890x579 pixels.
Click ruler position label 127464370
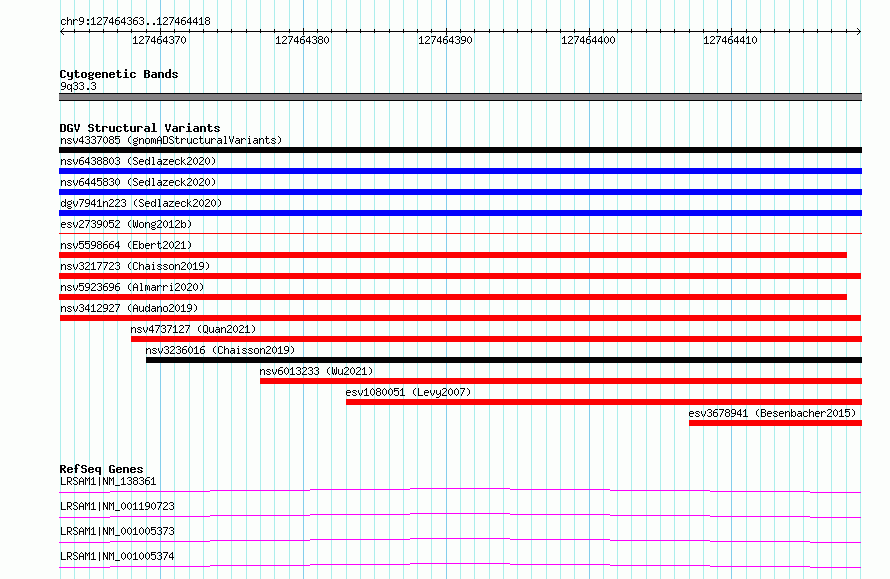159,40
